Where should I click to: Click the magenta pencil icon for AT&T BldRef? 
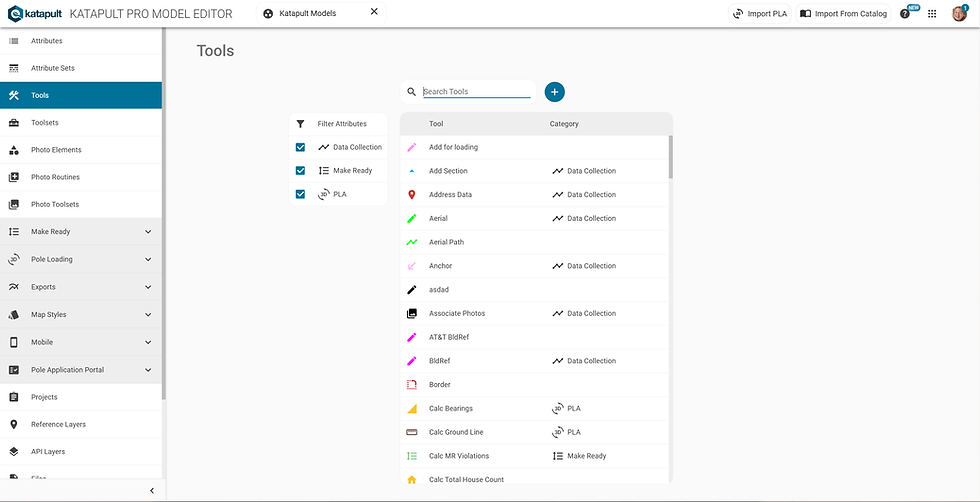pos(411,338)
